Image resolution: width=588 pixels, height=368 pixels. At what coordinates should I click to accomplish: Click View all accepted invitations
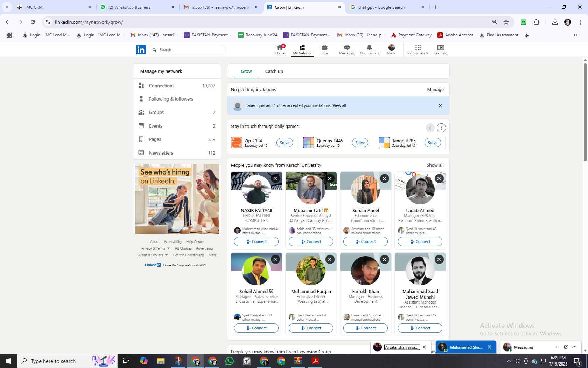339,105
